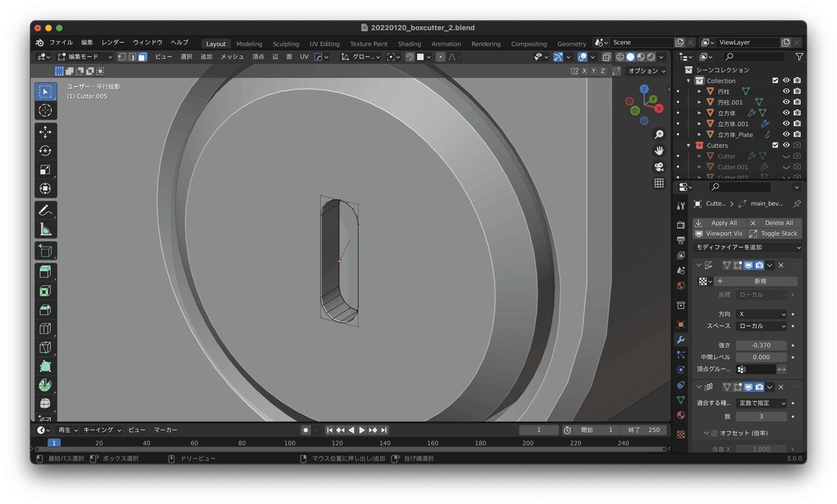This screenshot has height=504, width=837.
Task: Pick the Extrude Region tool
Action: (45, 272)
